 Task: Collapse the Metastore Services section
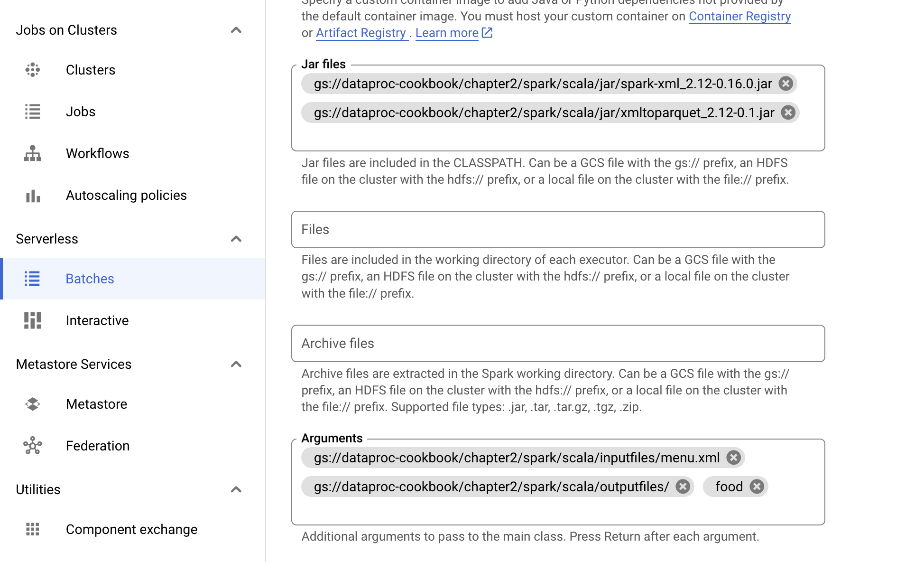[236, 364]
